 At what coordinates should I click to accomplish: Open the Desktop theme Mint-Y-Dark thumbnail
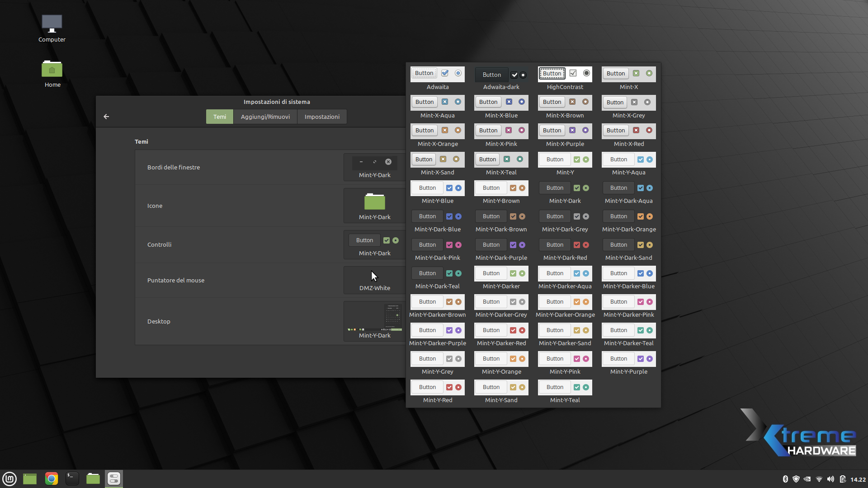[x=374, y=321]
